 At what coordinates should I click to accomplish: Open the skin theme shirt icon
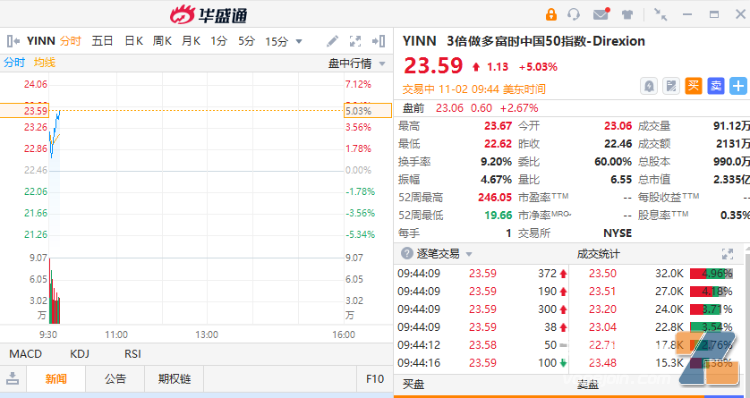[628, 14]
